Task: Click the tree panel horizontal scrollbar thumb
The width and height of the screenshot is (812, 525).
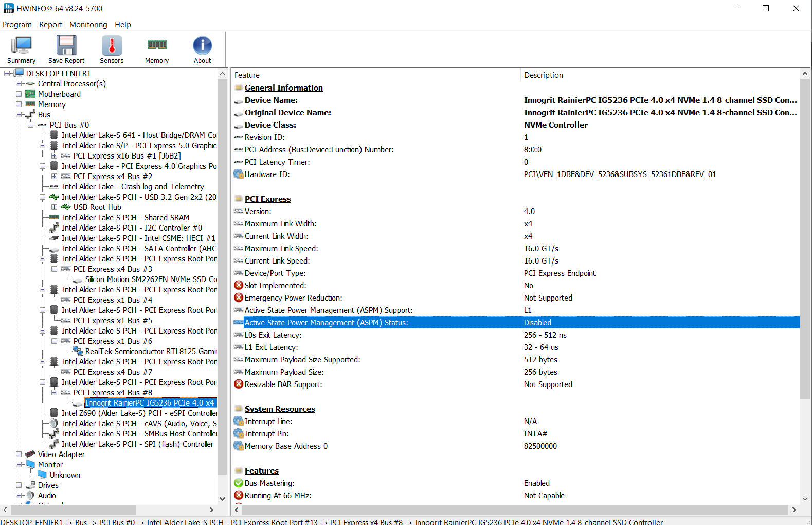Action: [x=73, y=510]
